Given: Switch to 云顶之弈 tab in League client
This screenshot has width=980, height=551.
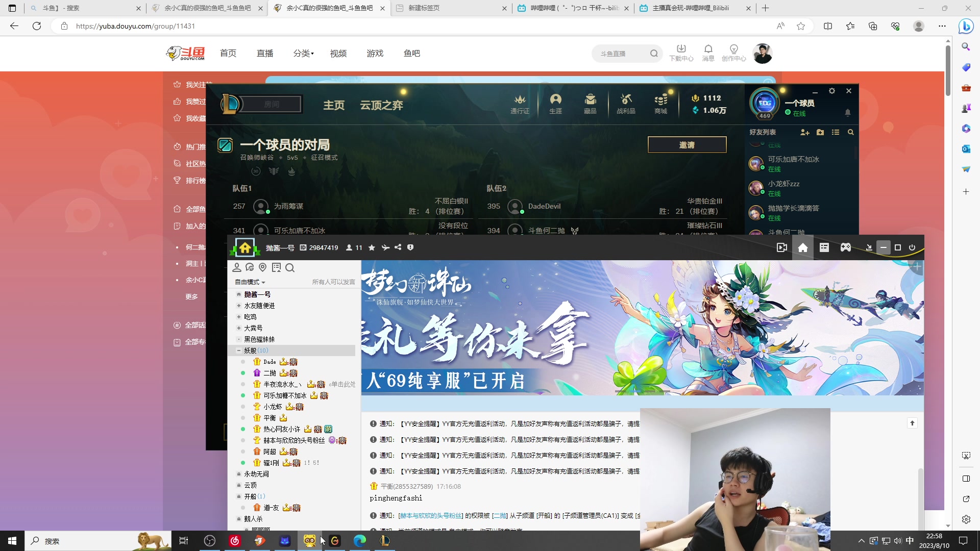Looking at the screenshot, I should pos(381,105).
